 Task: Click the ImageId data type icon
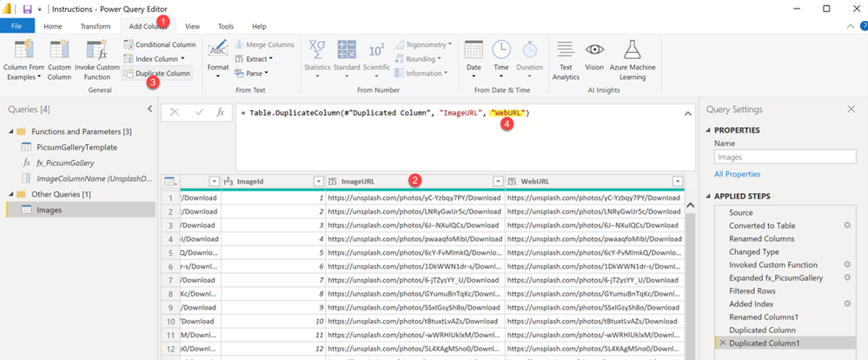point(228,181)
